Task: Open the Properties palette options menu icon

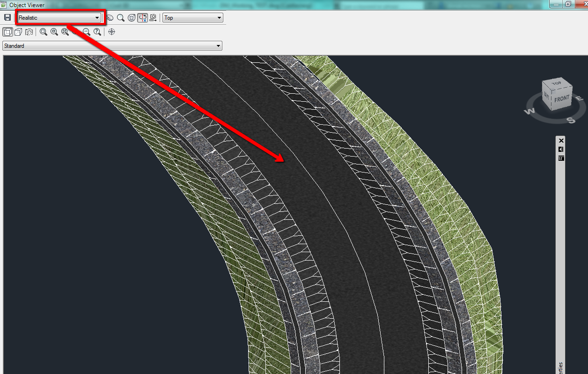Action: pos(561,158)
